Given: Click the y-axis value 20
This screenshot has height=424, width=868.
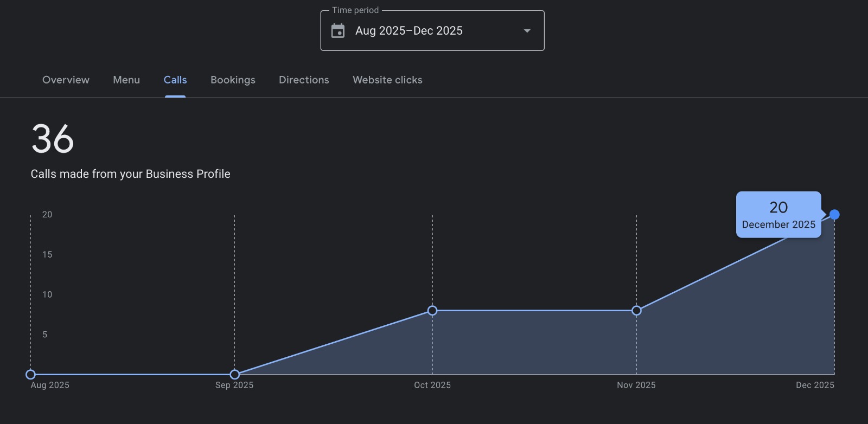Looking at the screenshot, I should coord(47,215).
